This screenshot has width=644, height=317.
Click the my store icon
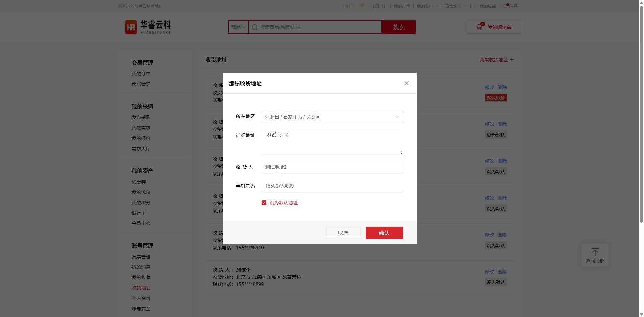point(476,6)
